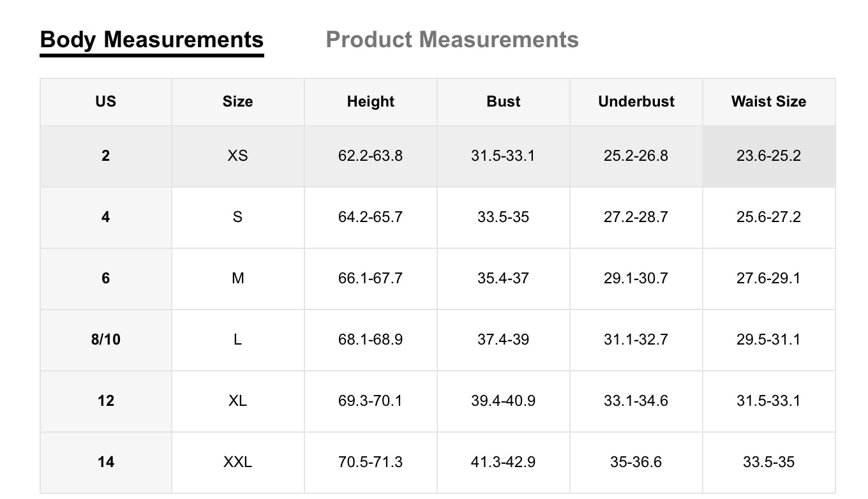Click underbust value 35-36.6
The image size is (868, 499).
[636, 462]
